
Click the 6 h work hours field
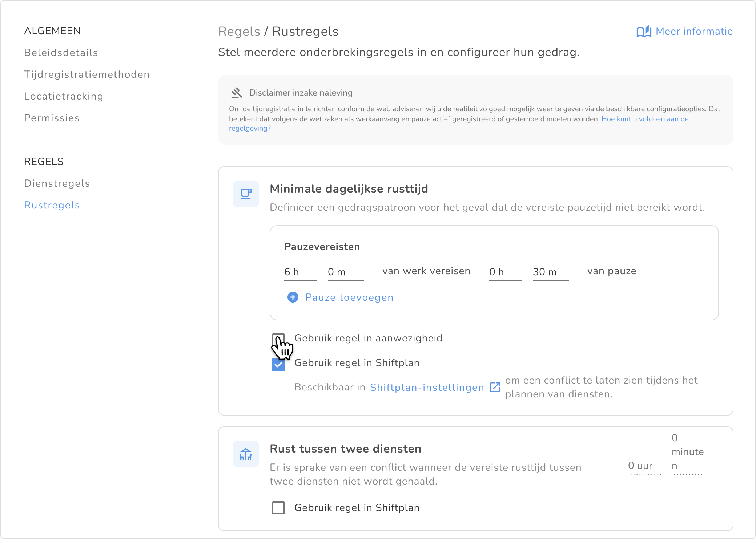(x=300, y=272)
